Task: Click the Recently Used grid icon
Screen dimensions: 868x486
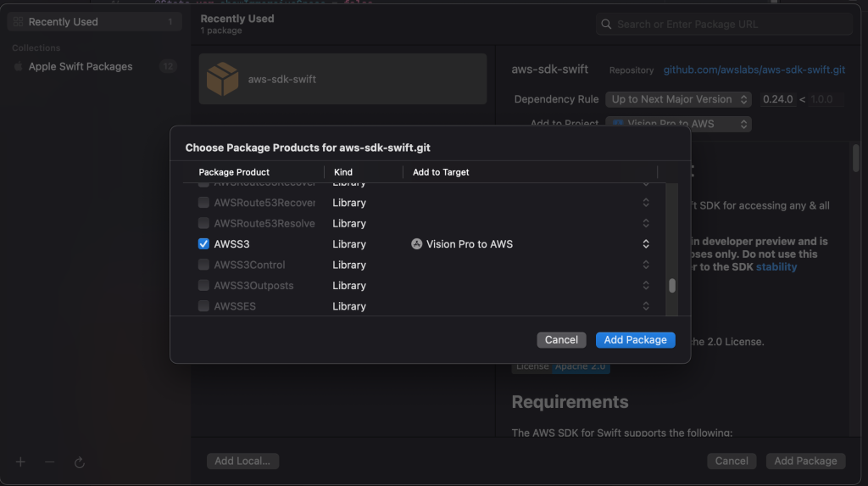Action: click(x=19, y=21)
